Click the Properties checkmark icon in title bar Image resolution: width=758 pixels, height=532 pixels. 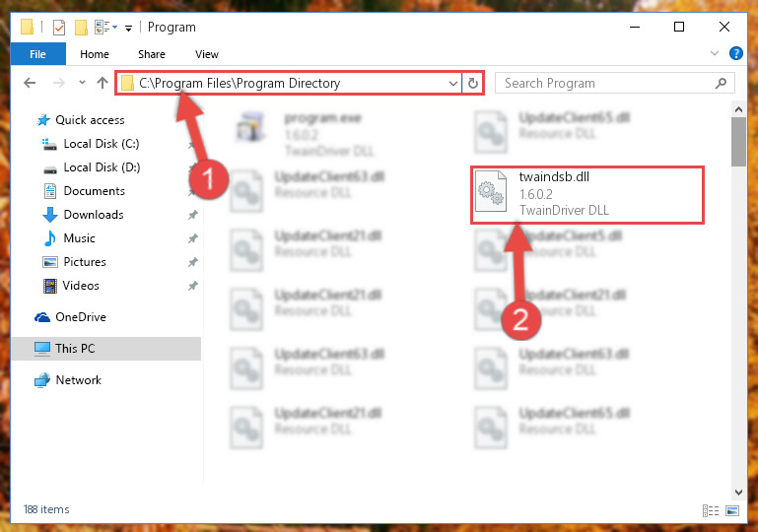59,27
